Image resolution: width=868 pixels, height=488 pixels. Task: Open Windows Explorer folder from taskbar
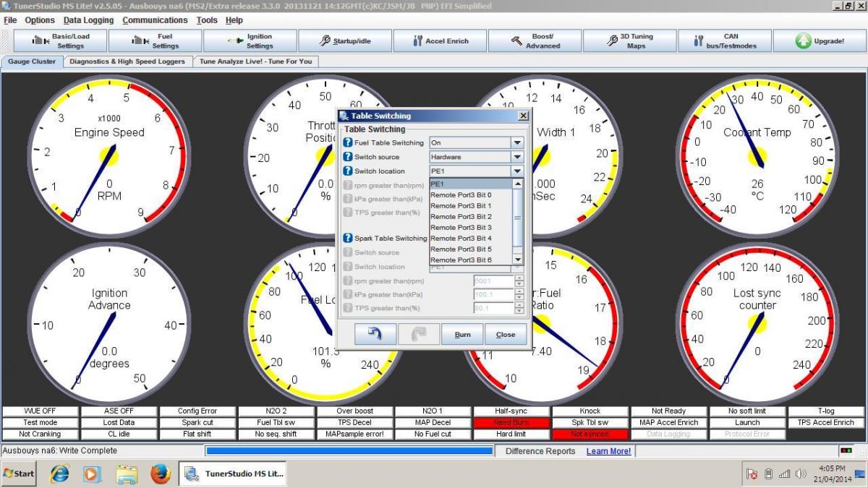tap(127, 474)
